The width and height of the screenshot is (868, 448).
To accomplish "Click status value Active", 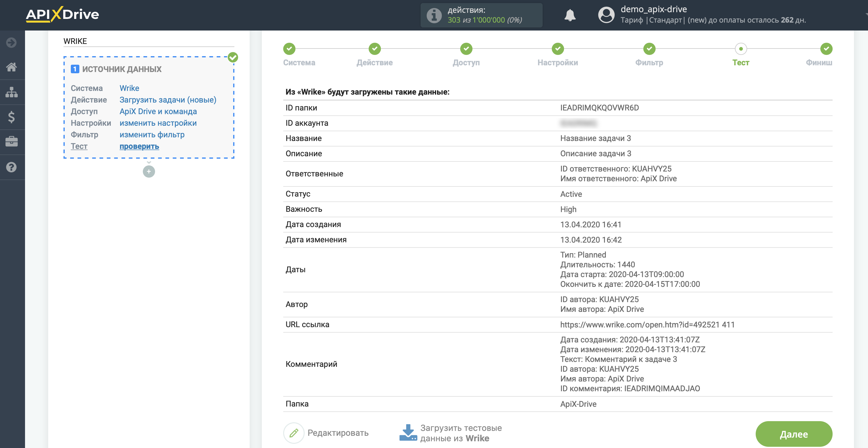I will coord(571,194).
